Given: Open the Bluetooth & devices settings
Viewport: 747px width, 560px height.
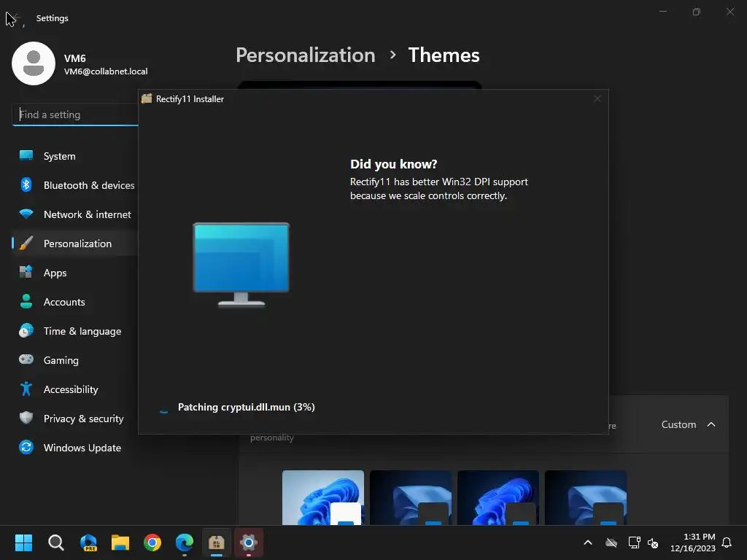Looking at the screenshot, I should (75, 185).
